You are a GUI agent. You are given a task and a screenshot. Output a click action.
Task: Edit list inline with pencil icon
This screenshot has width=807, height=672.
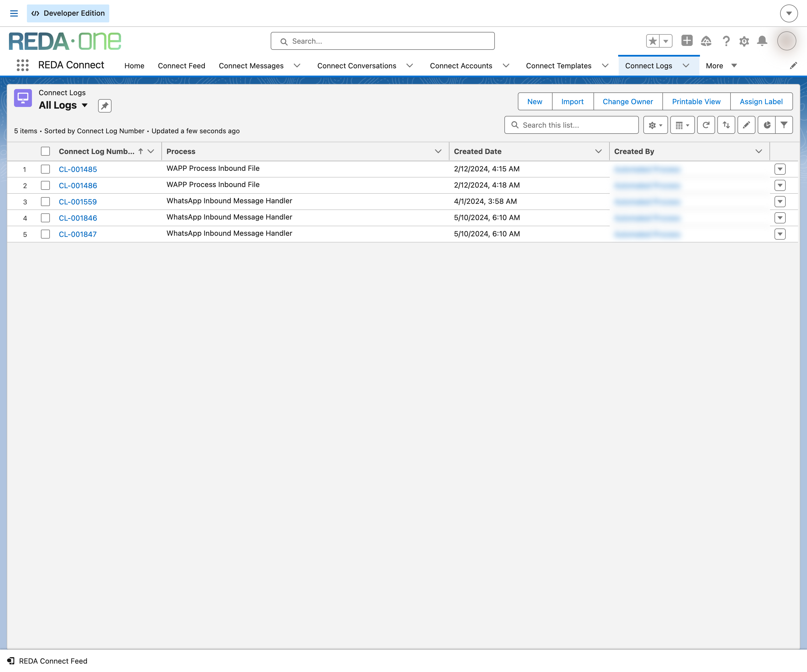pos(746,125)
